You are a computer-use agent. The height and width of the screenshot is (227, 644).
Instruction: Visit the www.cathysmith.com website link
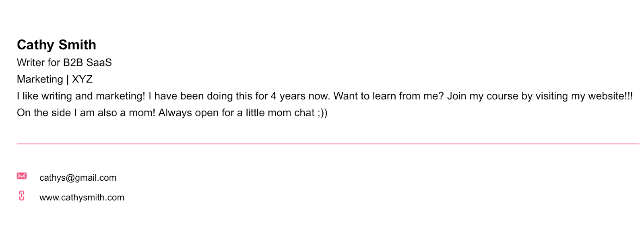click(x=82, y=198)
